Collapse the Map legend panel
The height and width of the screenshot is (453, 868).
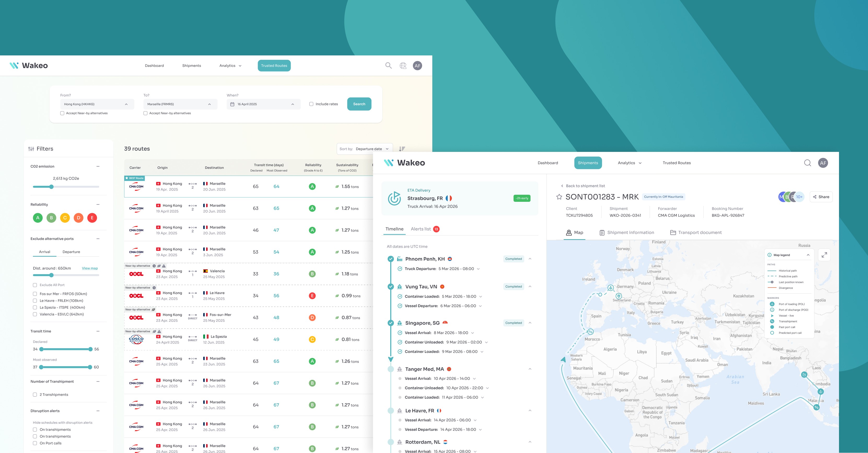click(808, 255)
